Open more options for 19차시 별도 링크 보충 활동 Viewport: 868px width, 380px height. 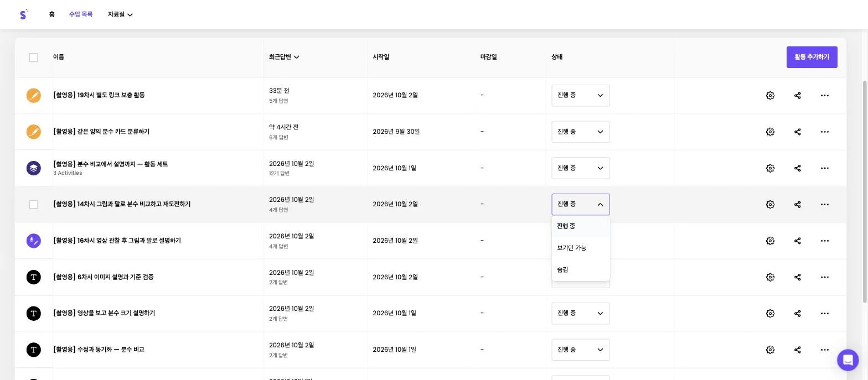825,96
